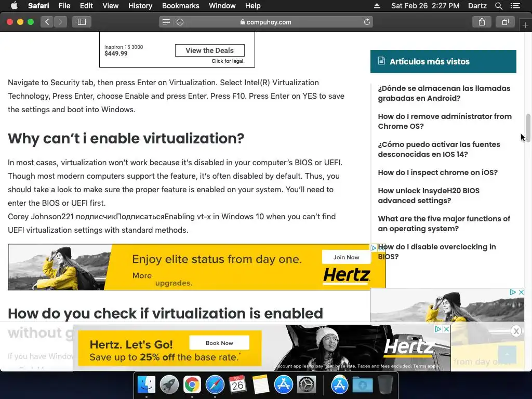The width and height of the screenshot is (532, 399).
Task: Go back with Safari's back arrow
Action: tap(47, 22)
